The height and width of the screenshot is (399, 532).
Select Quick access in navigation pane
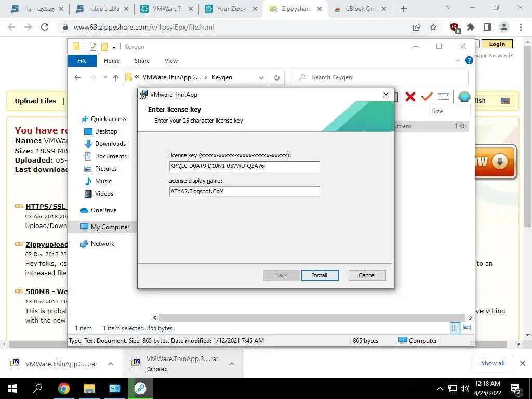104,119
